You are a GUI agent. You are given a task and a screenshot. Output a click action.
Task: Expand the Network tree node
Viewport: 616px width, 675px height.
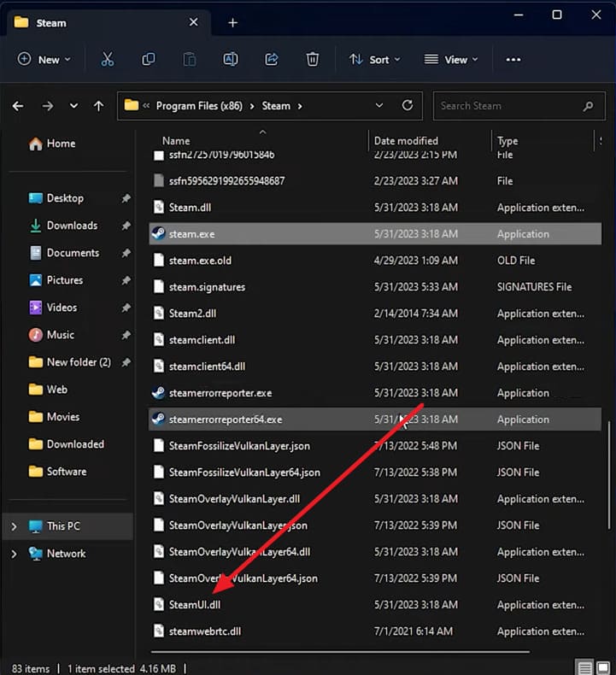point(14,554)
